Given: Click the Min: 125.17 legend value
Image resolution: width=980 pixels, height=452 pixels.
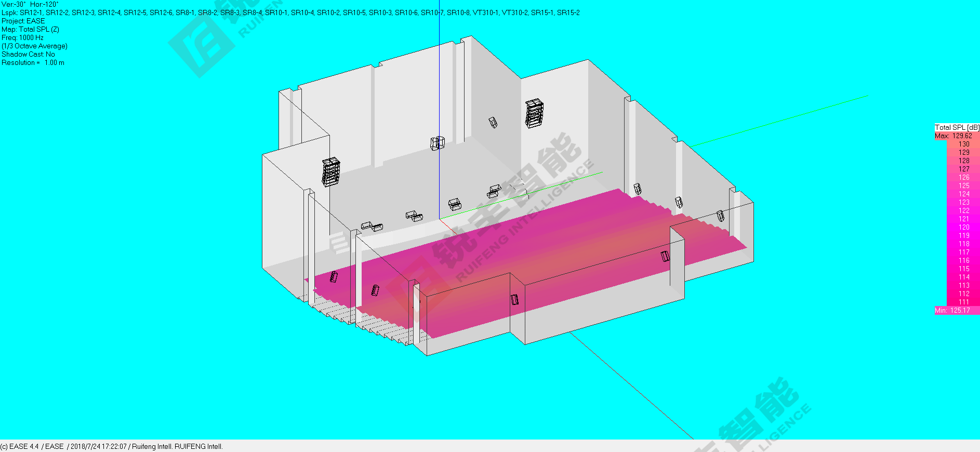Looking at the screenshot, I should click(x=952, y=310).
